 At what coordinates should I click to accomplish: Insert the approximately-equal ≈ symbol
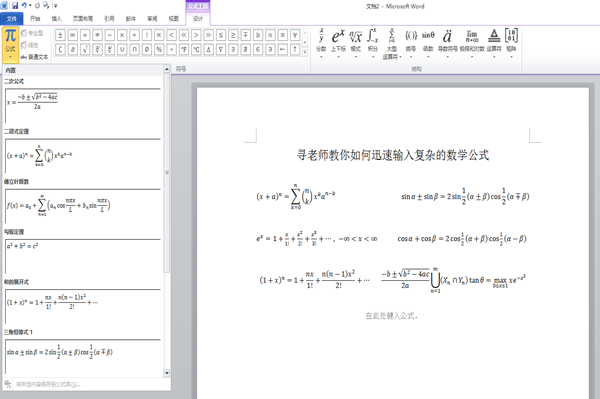270,36
